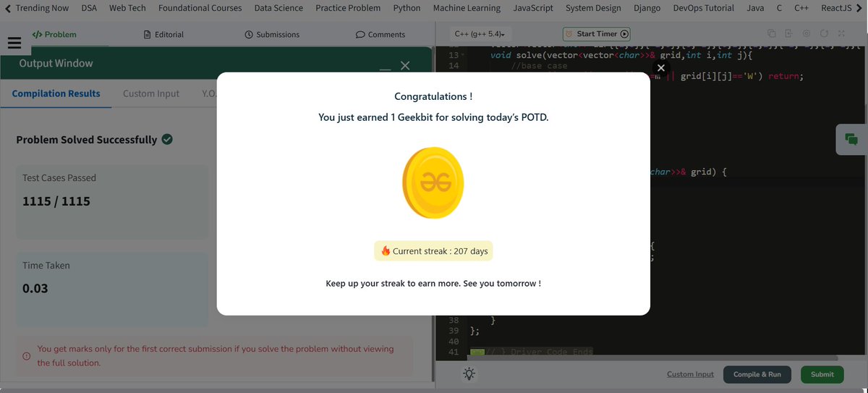Click the import/get code icon
The image size is (868, 393).
point(788,34)
